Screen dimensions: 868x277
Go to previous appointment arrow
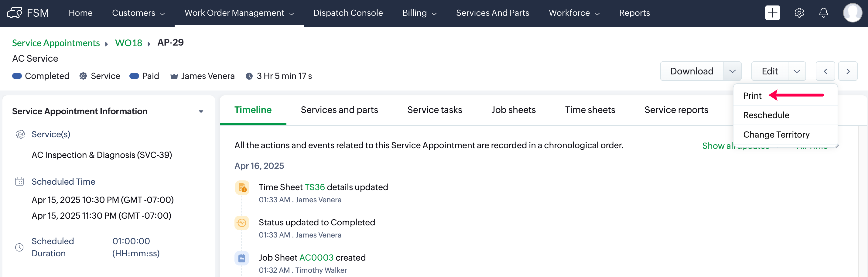pos(825,71)
